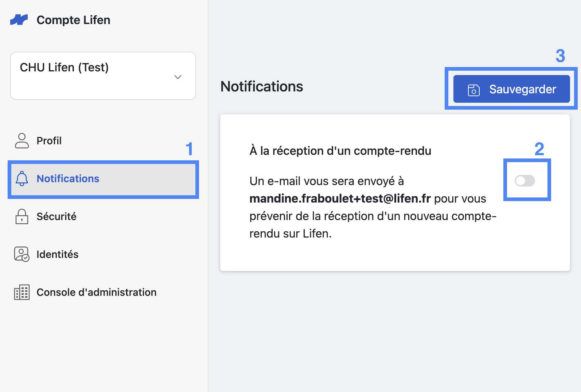Click the Lifen logo icon

19,20
